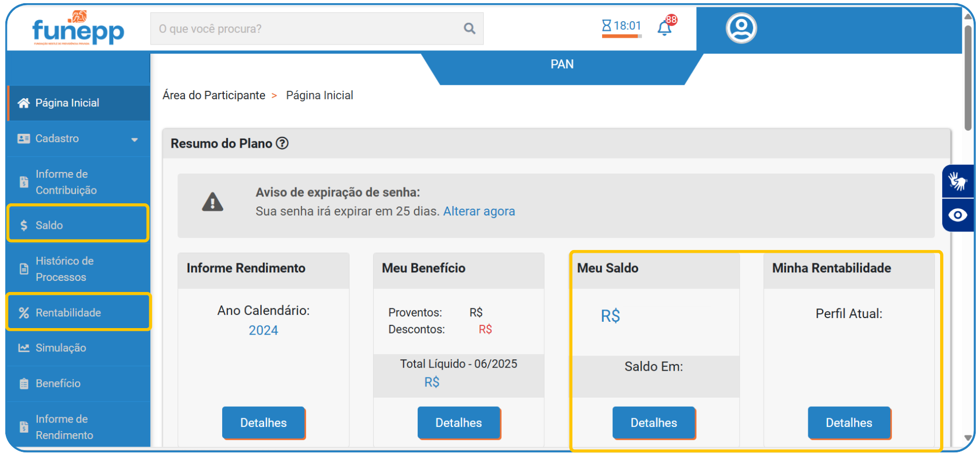Click the 'Ano Calendário:' label
The image size is (980, 455).
point(263,311)
